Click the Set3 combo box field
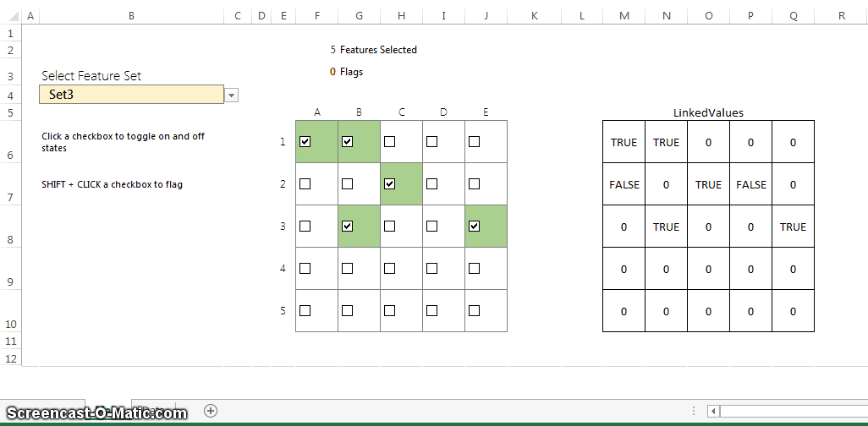 pyautogui.click(x=132, y=95)
